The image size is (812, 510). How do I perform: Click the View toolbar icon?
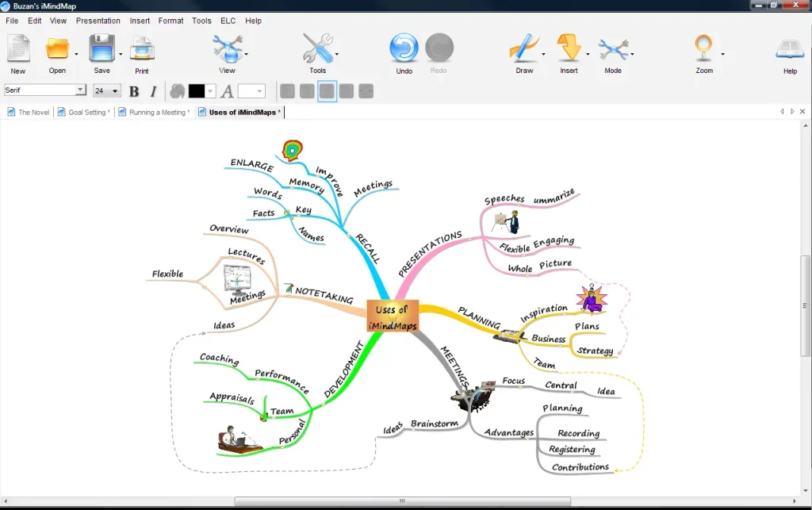point(227,48)
